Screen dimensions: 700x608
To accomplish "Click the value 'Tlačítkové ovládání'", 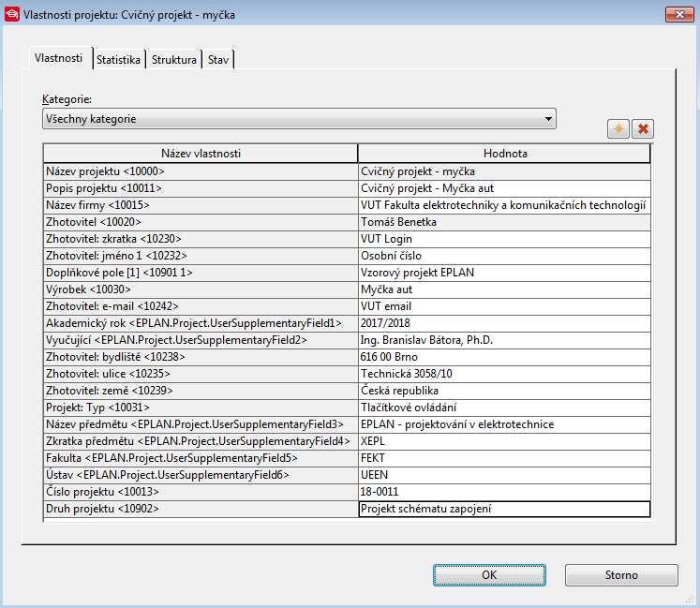I will pos(504,408).
